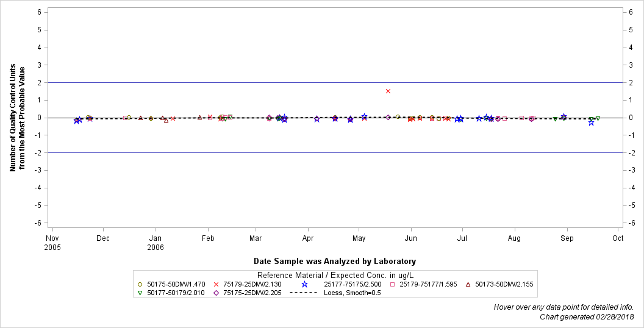Click the green triangle point nearest October
This screenshot has width=644, height=328.
[x=598, y=118]
